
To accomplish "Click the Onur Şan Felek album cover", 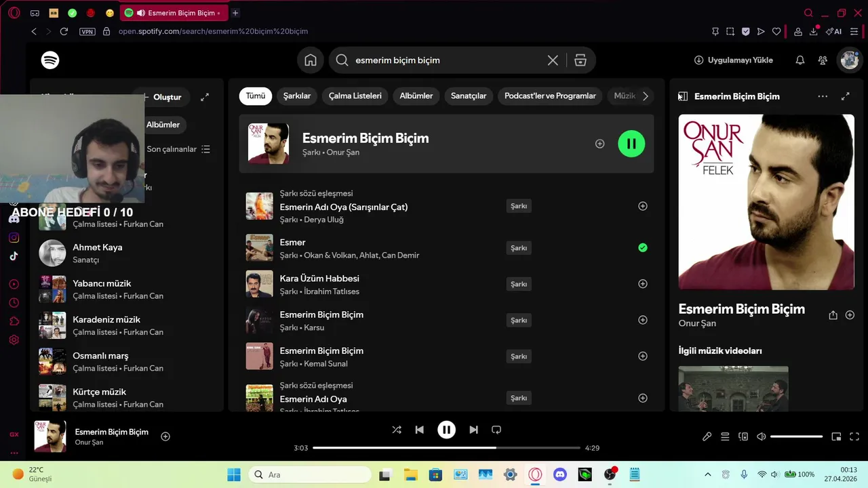I will point(766,202).
